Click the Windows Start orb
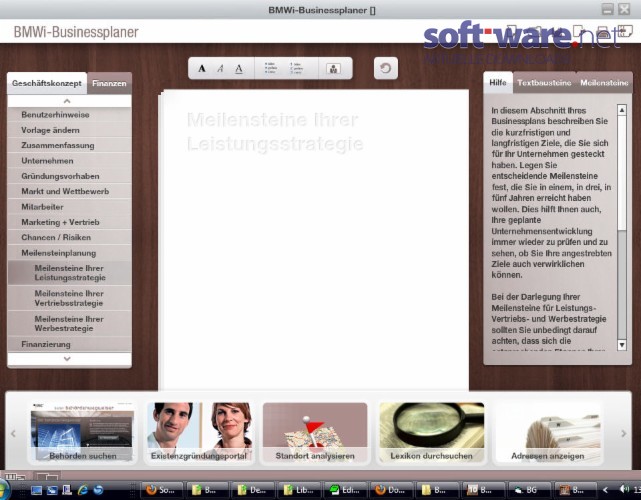641x500 pixels. [3, 490]
